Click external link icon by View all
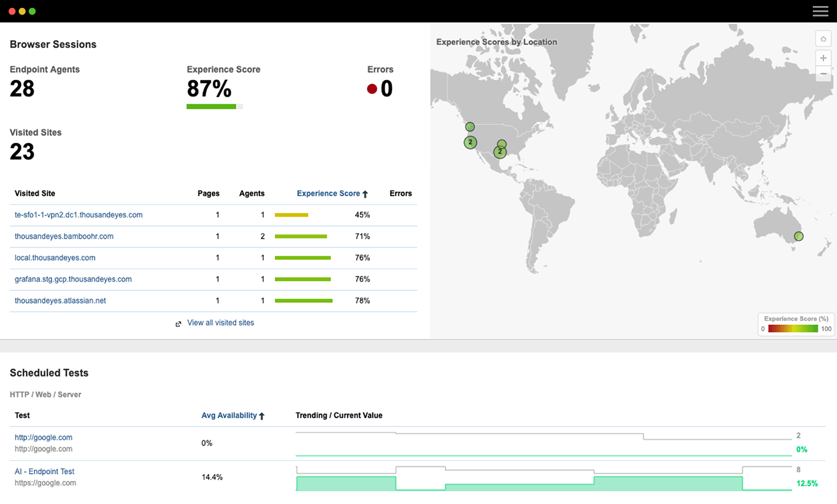Screen dimensions: 837x504 coord(178,324)
